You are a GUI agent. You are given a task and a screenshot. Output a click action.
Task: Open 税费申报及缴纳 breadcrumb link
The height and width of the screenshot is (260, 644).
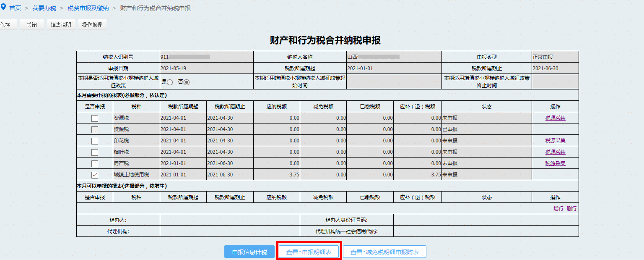click(x=88, y=8)
